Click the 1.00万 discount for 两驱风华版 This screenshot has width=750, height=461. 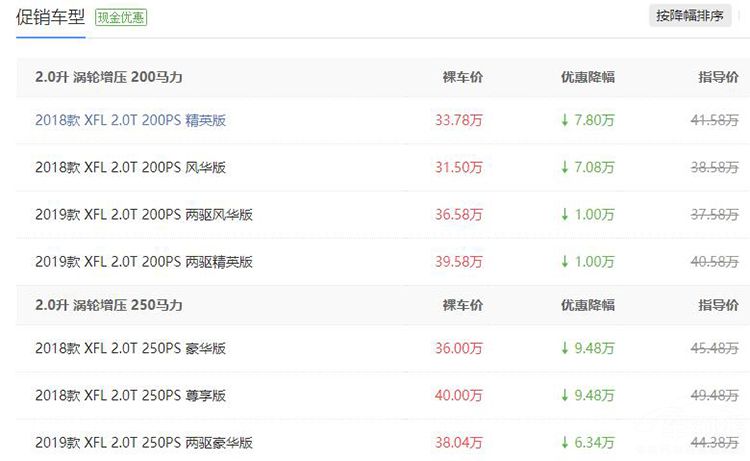pos(588,215)
